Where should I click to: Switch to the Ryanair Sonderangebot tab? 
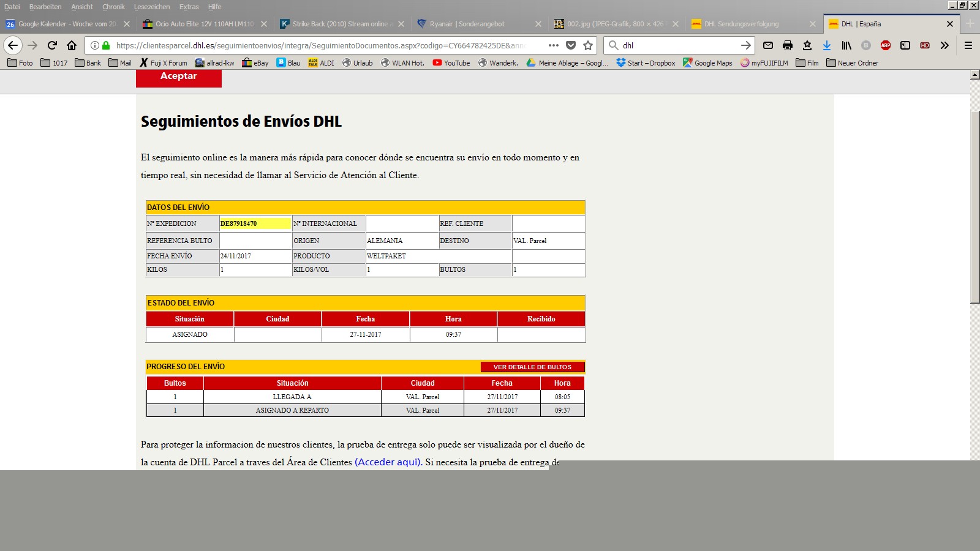click(467, 24)
